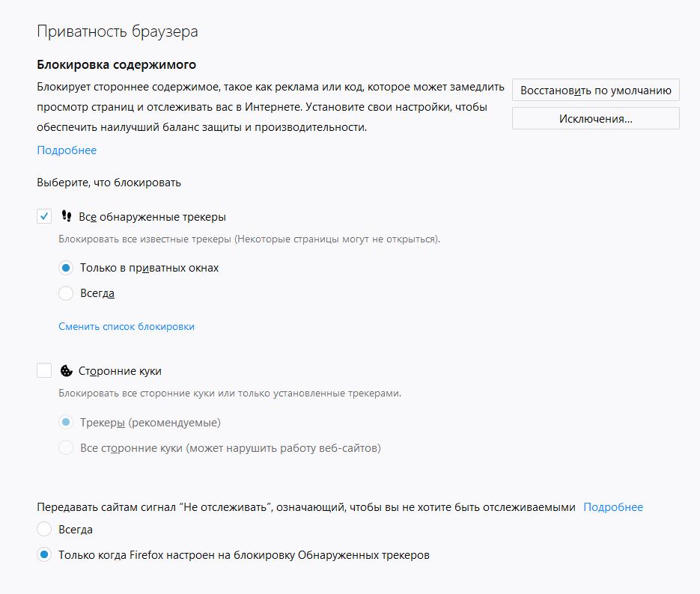The width and height of the screenshot is (700, 594).
Task: Click the Блокировка содержимого section title
Action: pos(116,65)
